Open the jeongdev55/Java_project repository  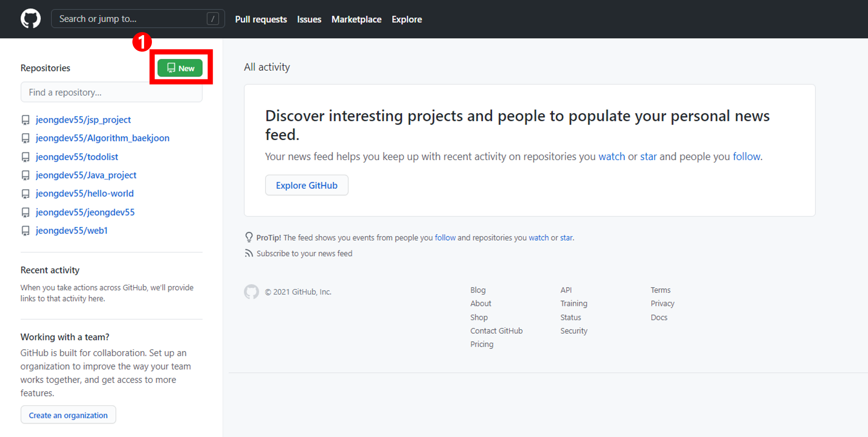point(86,175)
